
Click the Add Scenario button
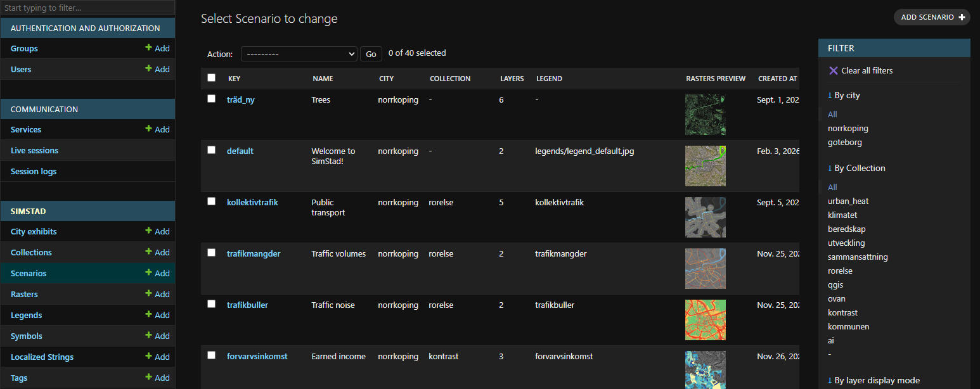pyautogui.click(x=932, y=17)
